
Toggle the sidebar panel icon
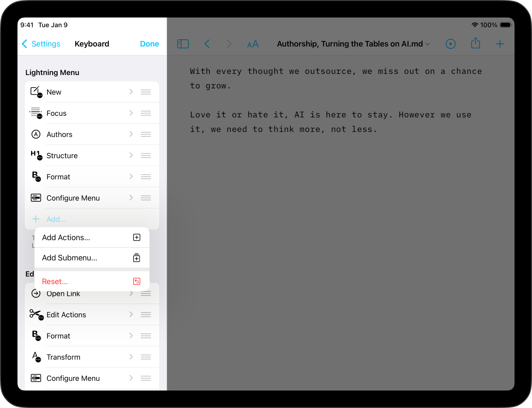click(x=183, y=44)
